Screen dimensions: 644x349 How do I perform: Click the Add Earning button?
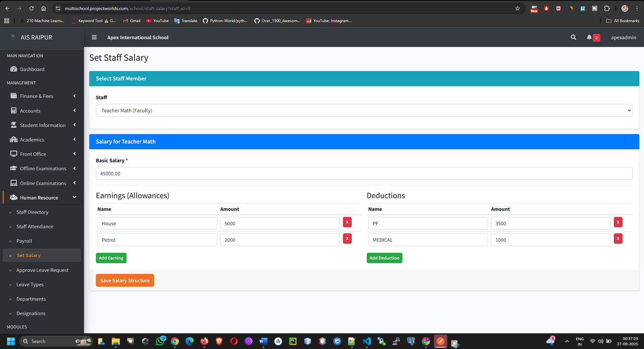coord(111,258)
